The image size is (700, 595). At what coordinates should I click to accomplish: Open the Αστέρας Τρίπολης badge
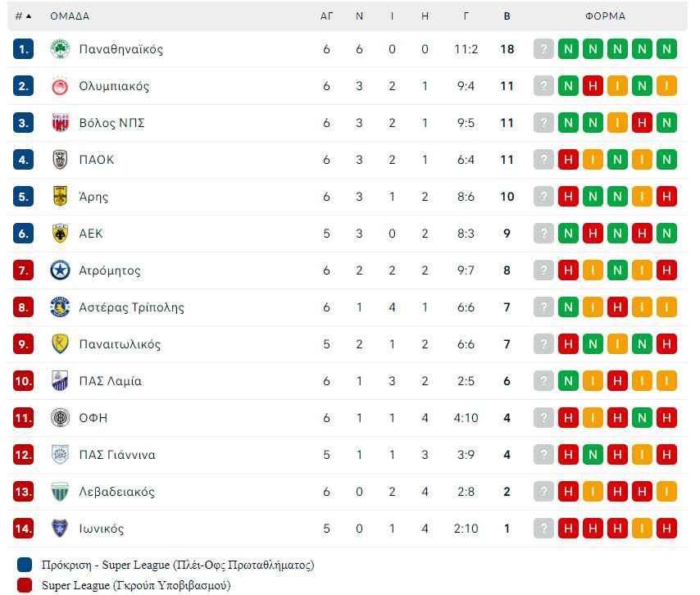60,307
